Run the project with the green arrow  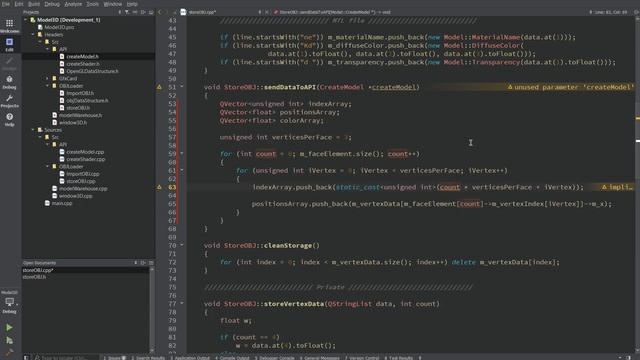pos(9,327)
